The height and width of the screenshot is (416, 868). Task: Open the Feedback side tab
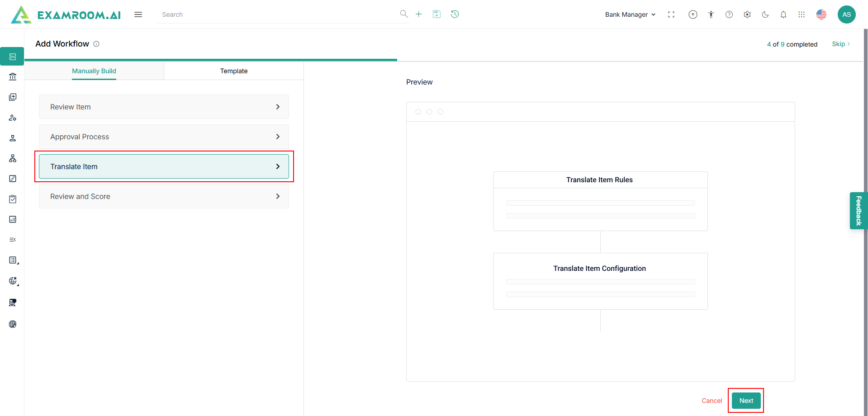tap(859, 211)
